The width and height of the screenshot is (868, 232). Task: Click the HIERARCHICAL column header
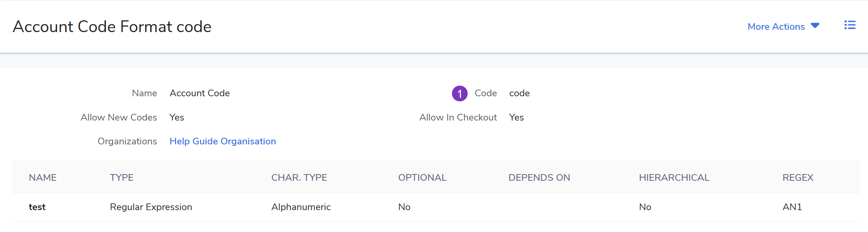(x=674, y=178)
